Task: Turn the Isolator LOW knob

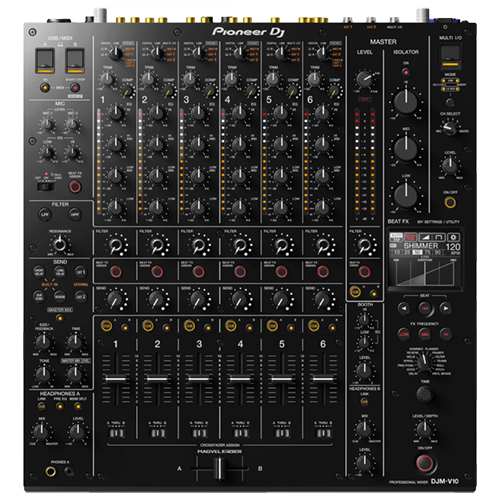Action: pos(406,195)
